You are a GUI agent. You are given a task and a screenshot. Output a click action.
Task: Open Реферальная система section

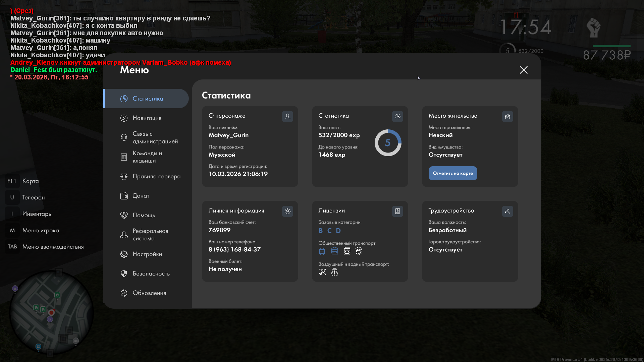[150, 235]
